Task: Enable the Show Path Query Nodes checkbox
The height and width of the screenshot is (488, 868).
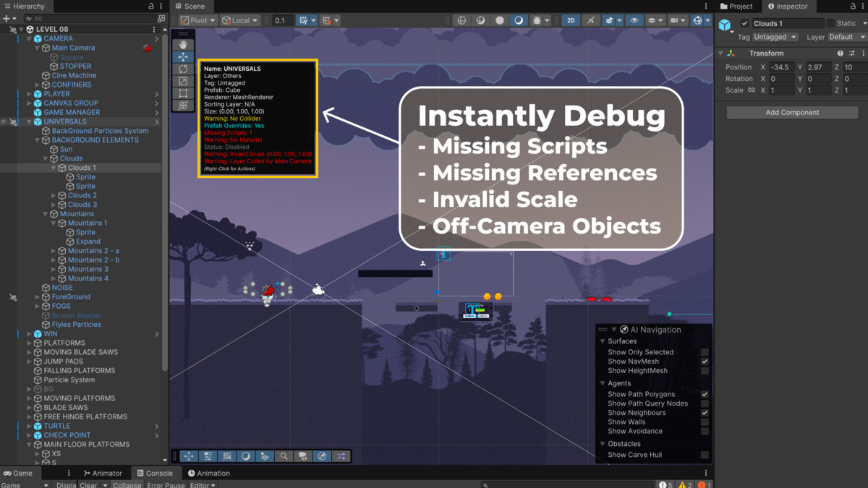Action: point(705,403)
